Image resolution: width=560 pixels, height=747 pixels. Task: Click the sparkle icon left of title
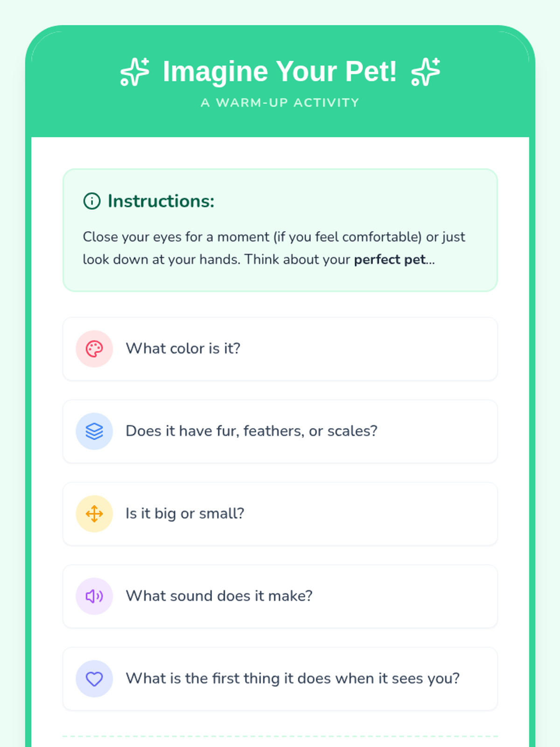click(x=135, y=72)
